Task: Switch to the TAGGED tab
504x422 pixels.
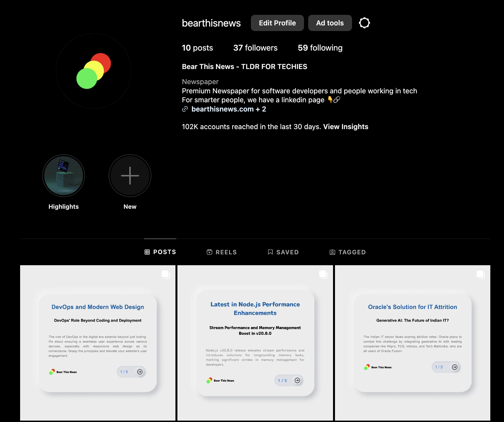Action: click(348, 252)
